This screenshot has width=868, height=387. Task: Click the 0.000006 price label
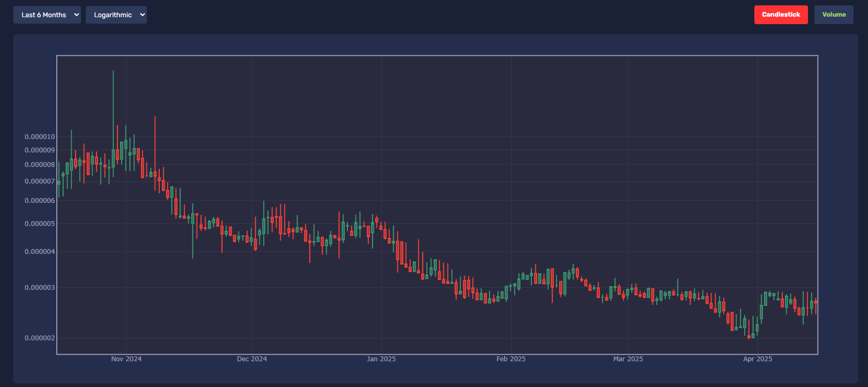click(x=40, y=201)
